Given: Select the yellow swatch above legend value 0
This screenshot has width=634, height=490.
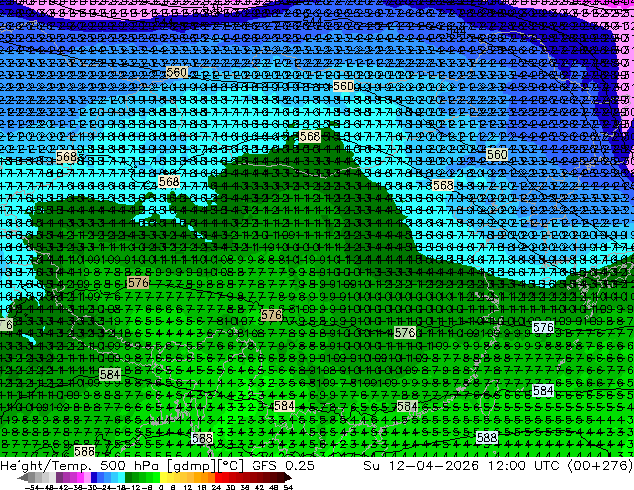Looking at the screenshot, I should [x=163, y=477].
